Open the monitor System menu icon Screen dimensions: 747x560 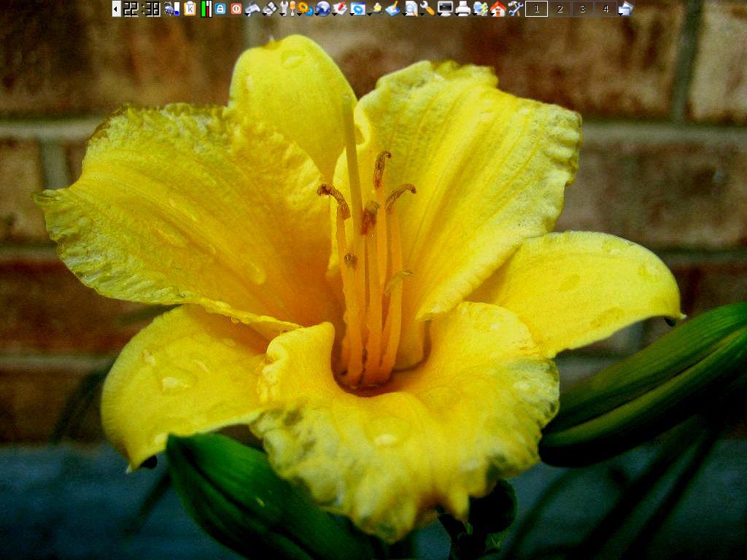[445, 9]
